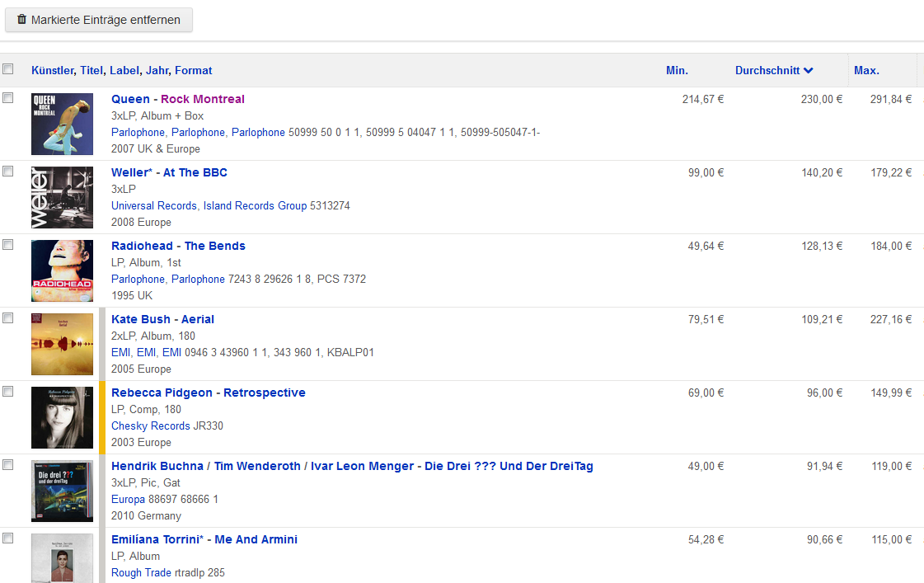Open the Emilíana Torrini artist link
This screenshot has height=583, width=924.
(157, 539)
